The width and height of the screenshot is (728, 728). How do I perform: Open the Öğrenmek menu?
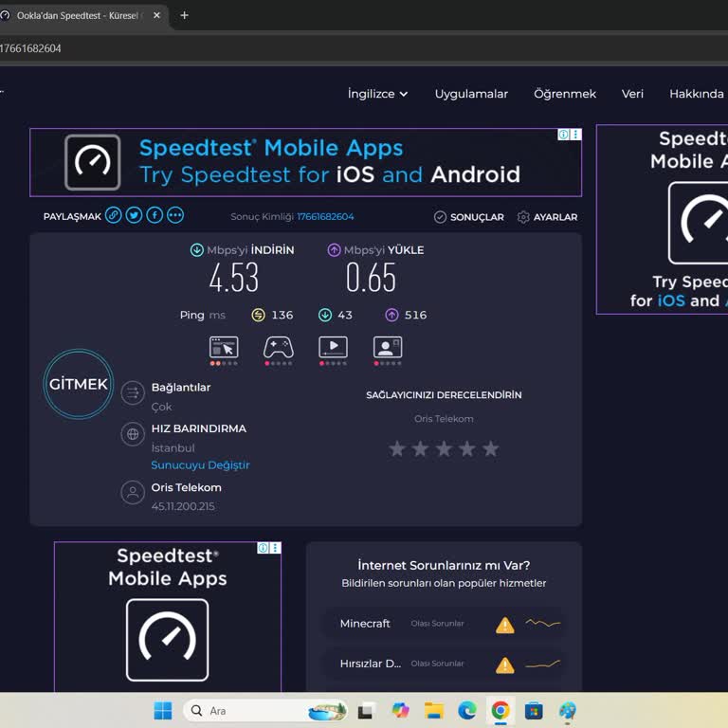pyautogui.click(x=565, y=94)
